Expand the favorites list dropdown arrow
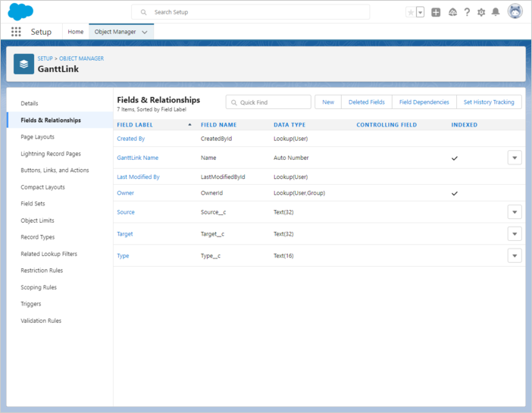The image size is (532, 413). point(420,12)
